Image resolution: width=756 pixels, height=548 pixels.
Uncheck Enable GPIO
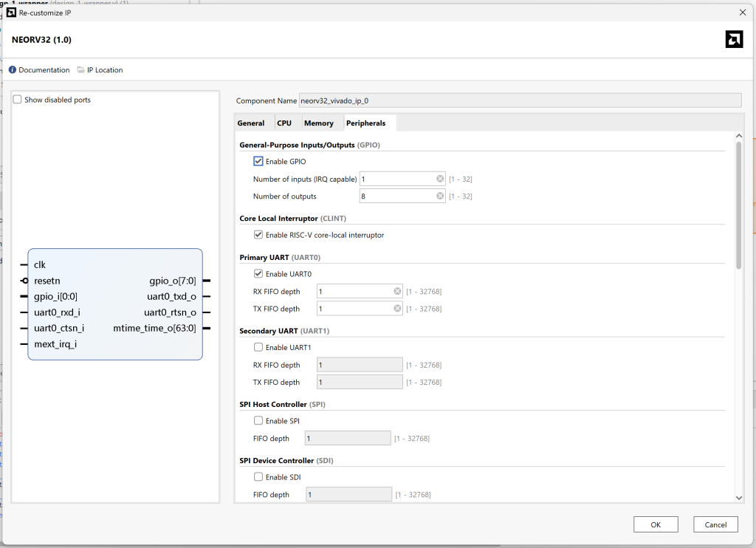258,161
